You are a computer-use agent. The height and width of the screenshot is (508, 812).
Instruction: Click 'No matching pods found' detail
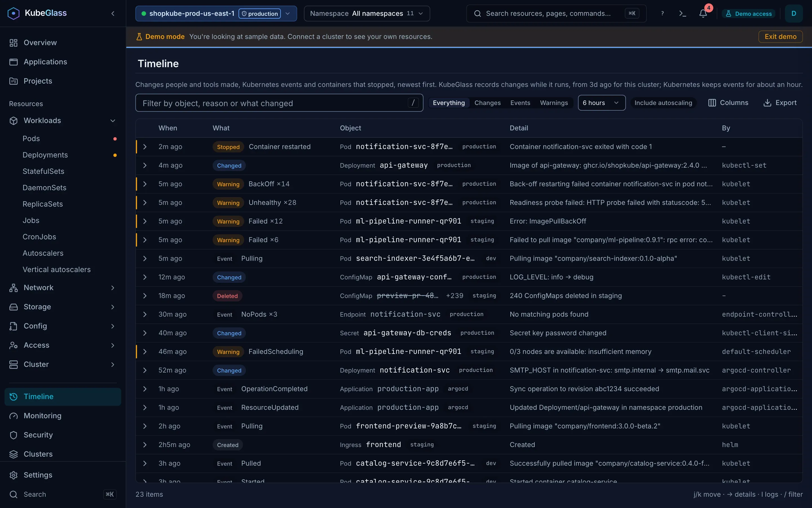click(x=549, y=314)
